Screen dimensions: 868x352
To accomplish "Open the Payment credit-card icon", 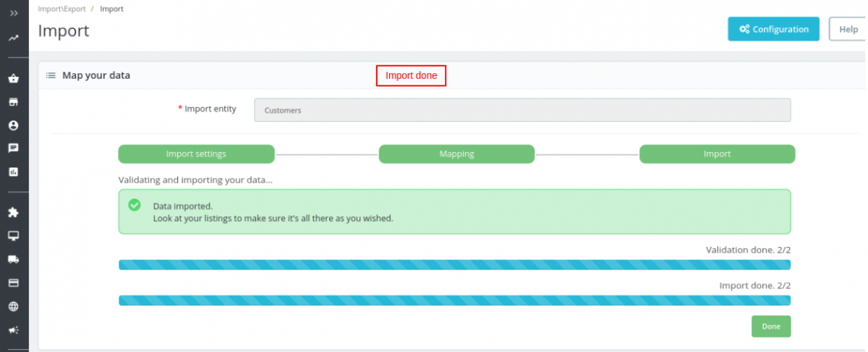I will coord(13,282).
